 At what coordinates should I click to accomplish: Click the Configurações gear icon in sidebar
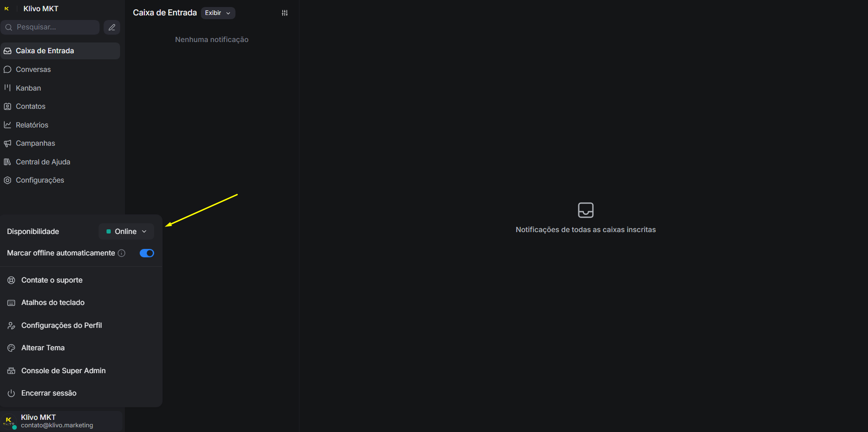[x=7, y=180]
